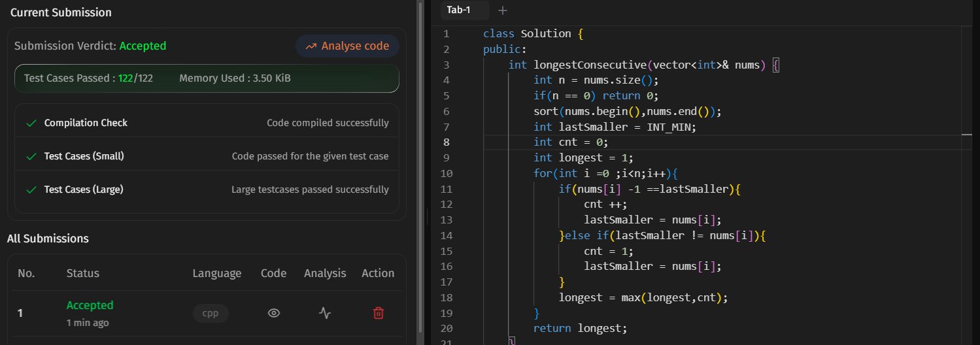The height and width of the screenshot is (345, 980).
Task: Click the Code column header
Action: 273,273
